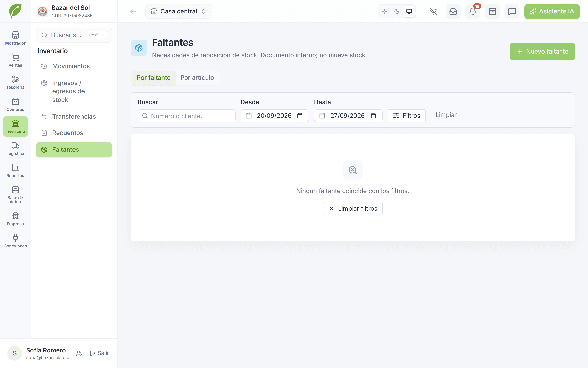
Task: Open the inbox tray icon
Action: click(453, 11)
